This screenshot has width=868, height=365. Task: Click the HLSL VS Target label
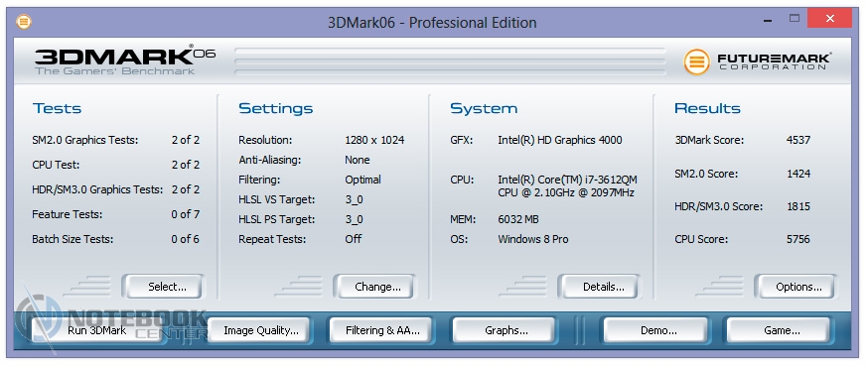click(277, 199)
